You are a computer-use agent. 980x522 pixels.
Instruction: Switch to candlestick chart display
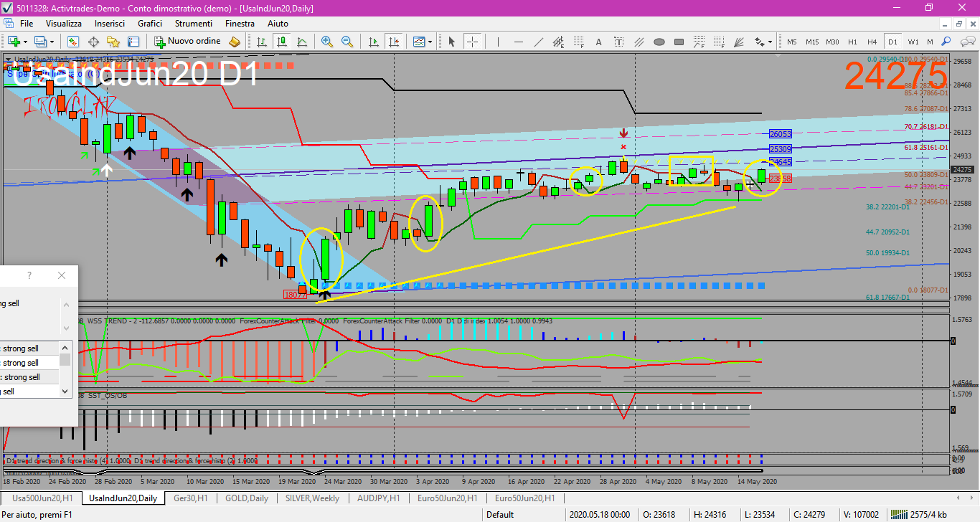click(x=282, y=42)
